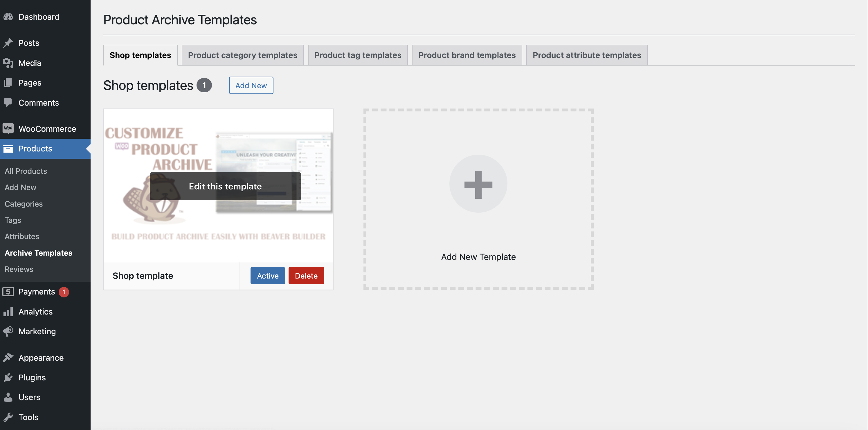Open All Products submenu link
The image size is (868, 430).
tap(26, 171)
